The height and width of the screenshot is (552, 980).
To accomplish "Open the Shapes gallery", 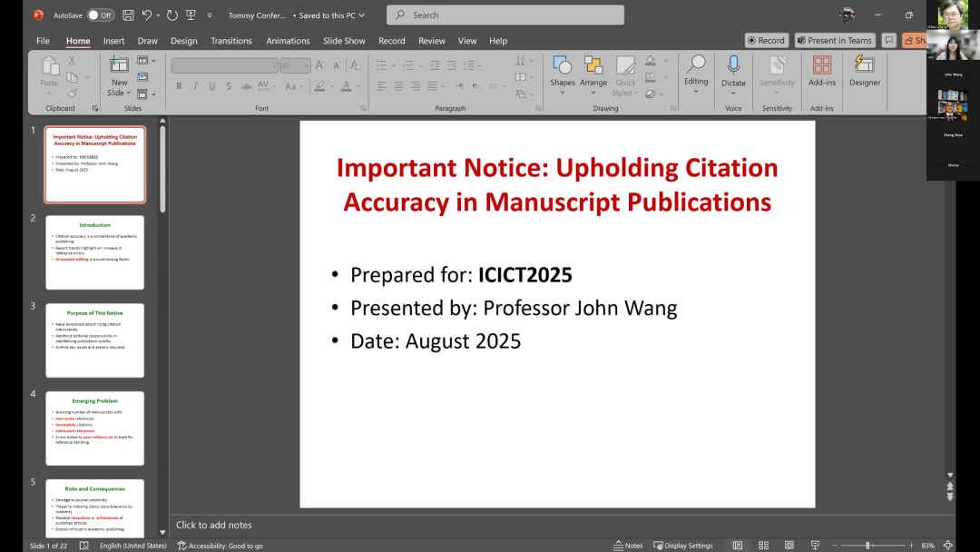I will [x=563, y=71].
